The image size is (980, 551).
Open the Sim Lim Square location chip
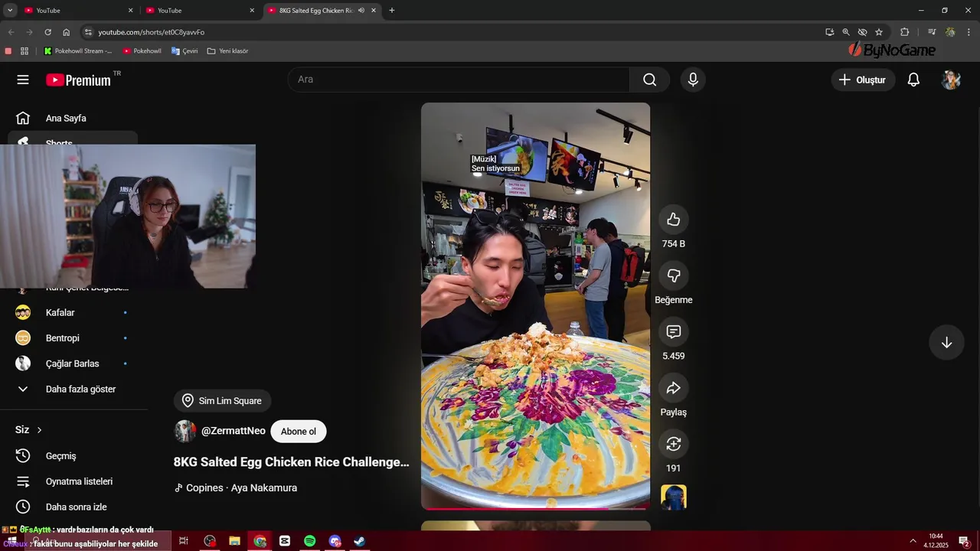222,401
